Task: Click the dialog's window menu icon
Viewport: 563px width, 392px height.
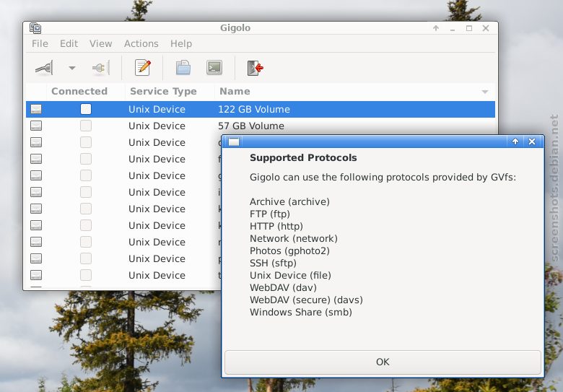Action: coord(234,141)
